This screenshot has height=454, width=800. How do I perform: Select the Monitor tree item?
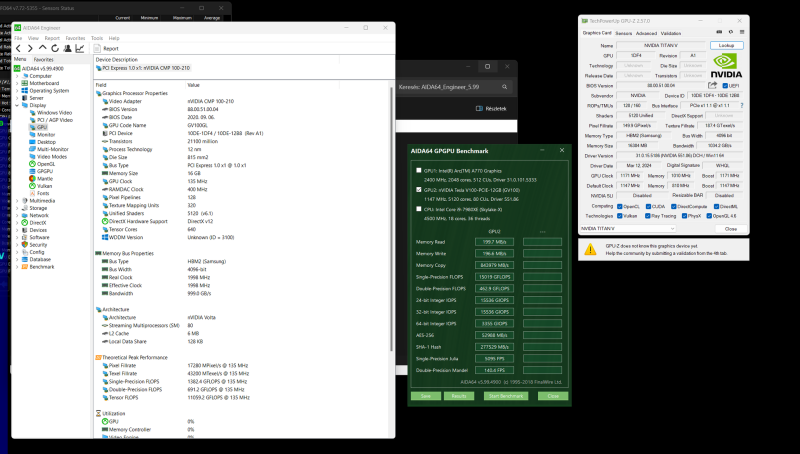tap(46, 135)
